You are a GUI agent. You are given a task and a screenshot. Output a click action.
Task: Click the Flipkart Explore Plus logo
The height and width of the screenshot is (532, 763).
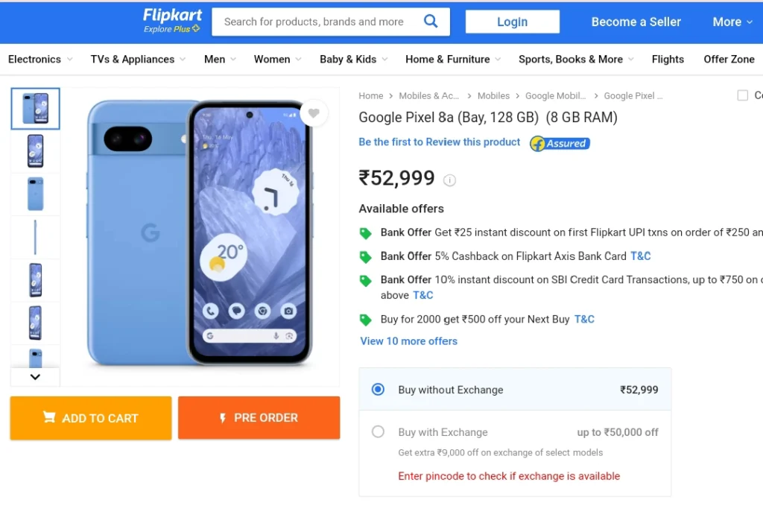click(x=172, y=20)
